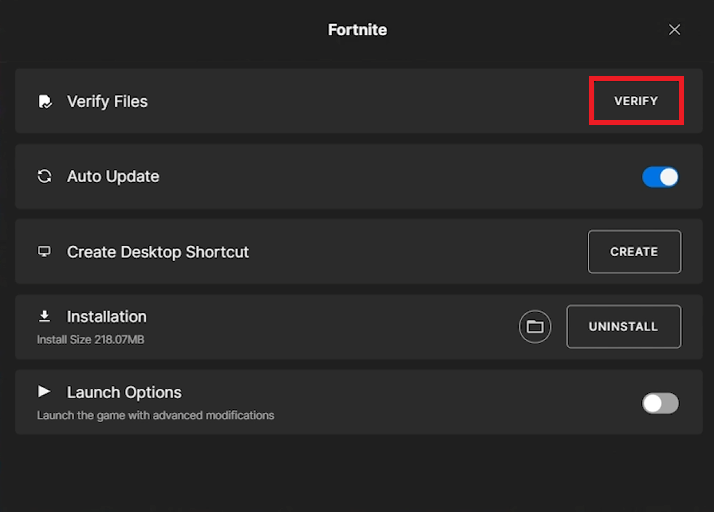Click the Launch Options play triangle icon
The image size is (714, 512).
44,391
